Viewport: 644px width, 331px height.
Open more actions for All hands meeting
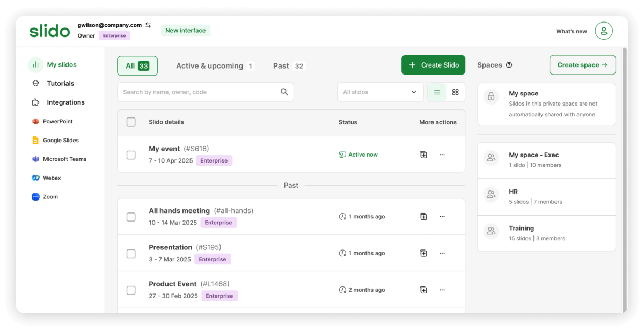(x=442, y=217)
